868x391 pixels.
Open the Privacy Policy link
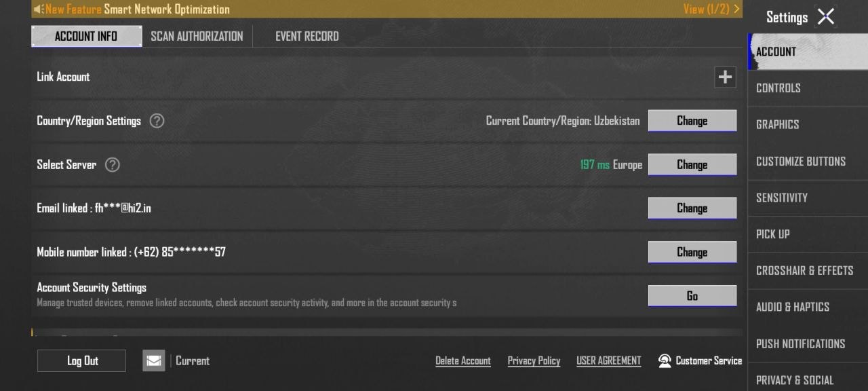click(534, 361)
